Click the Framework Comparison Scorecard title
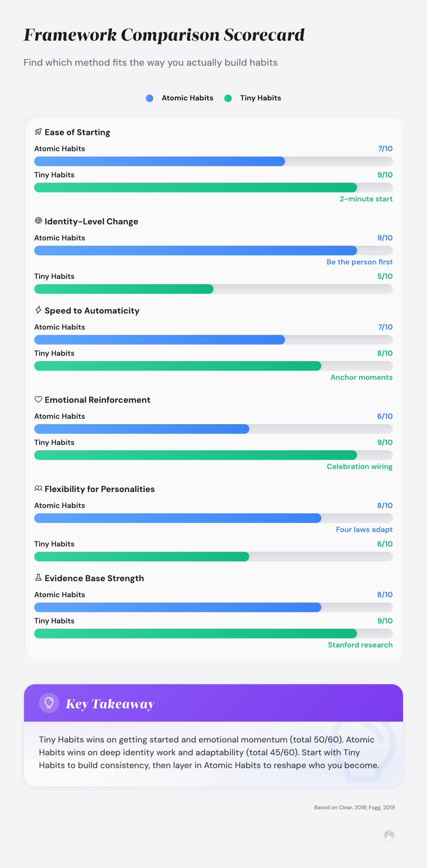The image size is (427, 868). 164,35
